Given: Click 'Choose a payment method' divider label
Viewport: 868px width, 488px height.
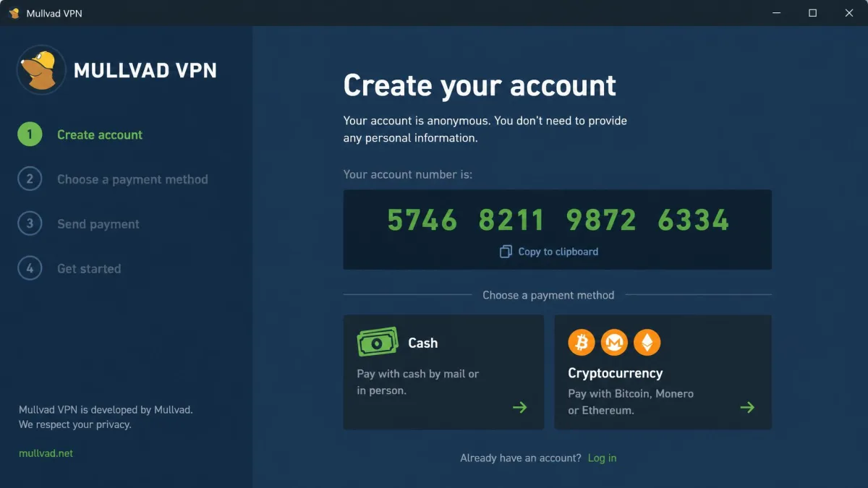Looking at the screenshot, I should [x=548, y=295].
